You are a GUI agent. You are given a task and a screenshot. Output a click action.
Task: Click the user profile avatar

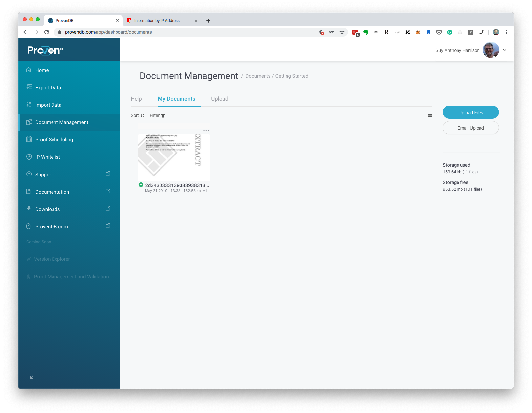coord(491,50)
